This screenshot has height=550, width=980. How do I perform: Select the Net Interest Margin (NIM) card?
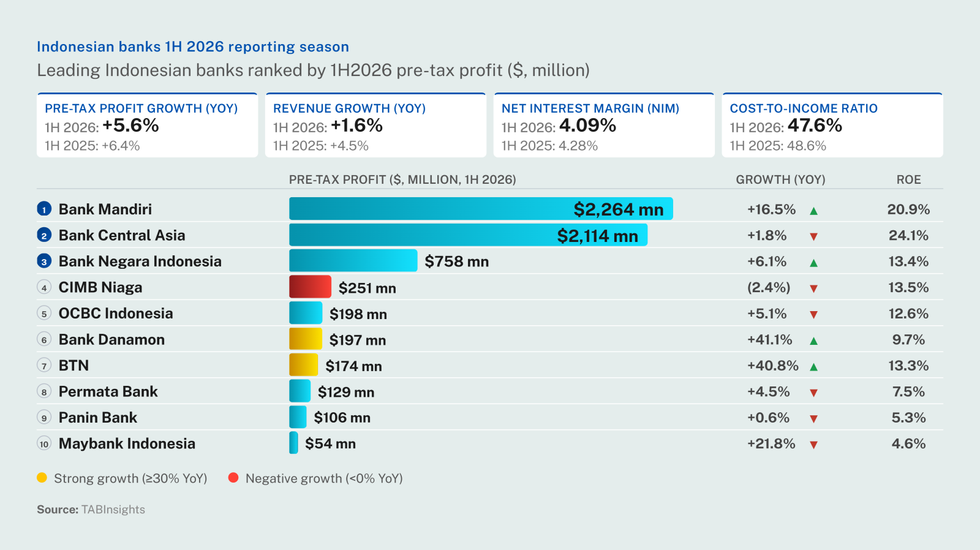tap(604, 125)
